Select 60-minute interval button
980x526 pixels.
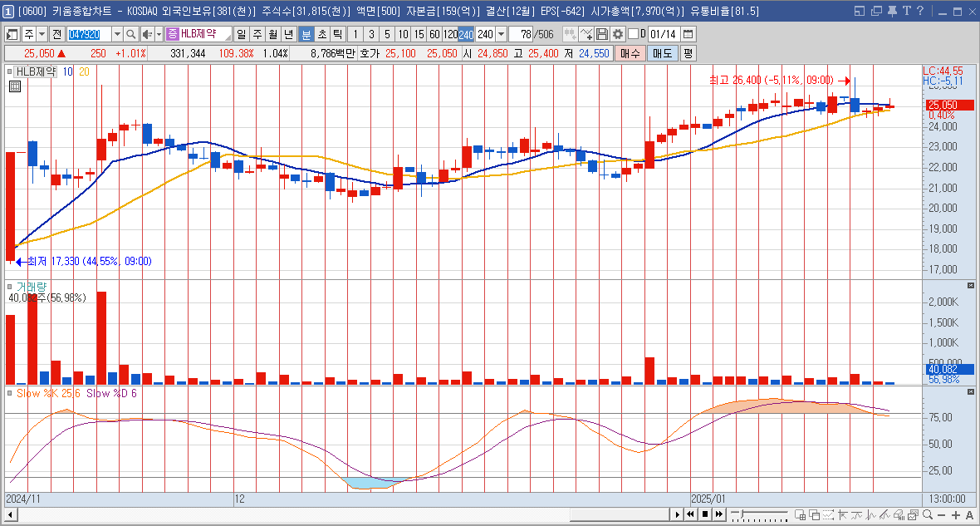(434, 34)
